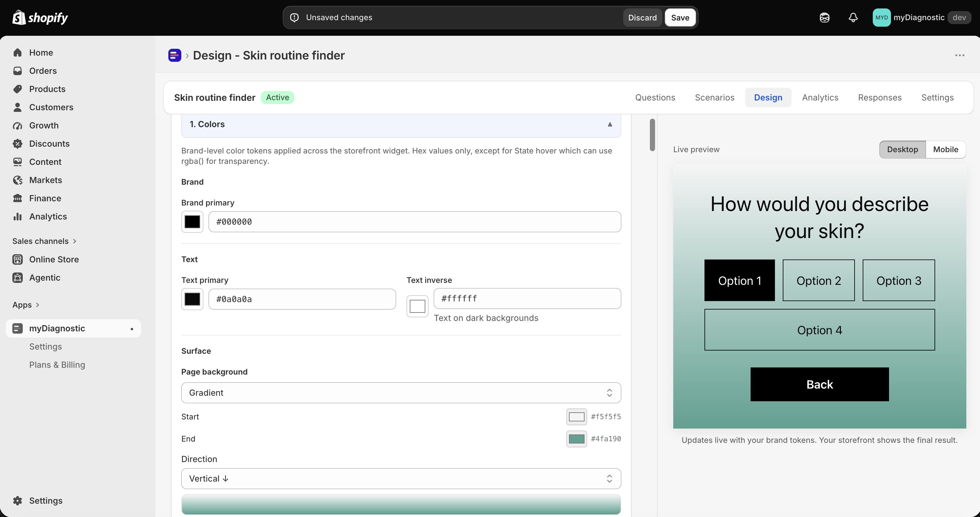The height and width of the screenshot is (517, 980).
Task: Click the Home icon in sidebar
Action: point(18,53)
